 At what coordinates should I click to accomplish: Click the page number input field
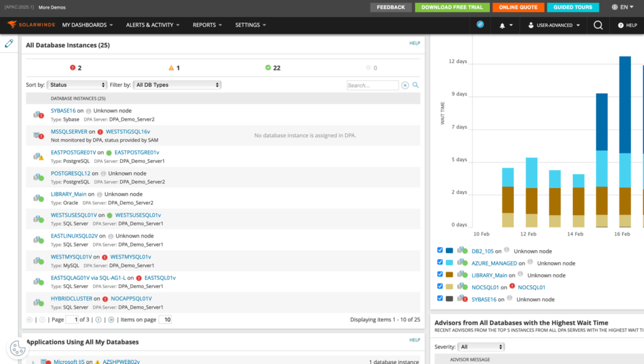72,320
